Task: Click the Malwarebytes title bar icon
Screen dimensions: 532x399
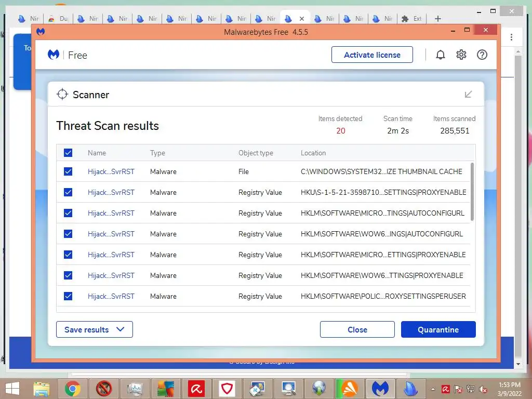Action: point(41,32)
